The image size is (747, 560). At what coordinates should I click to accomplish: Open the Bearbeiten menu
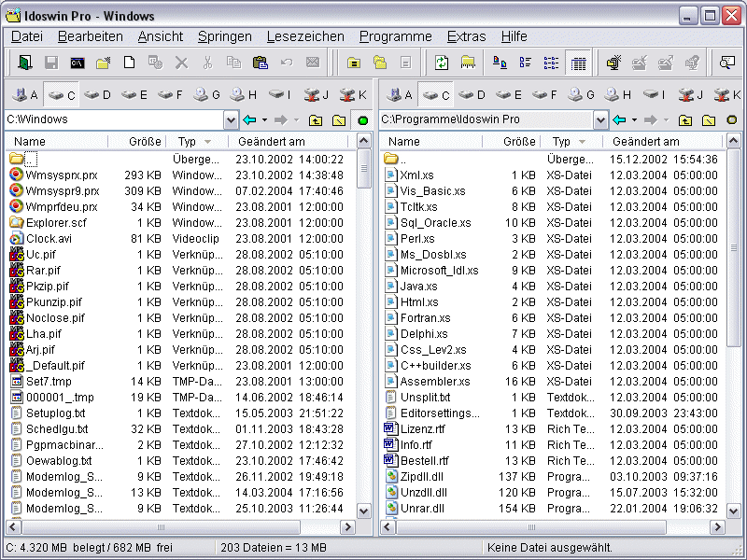(90, 36)
